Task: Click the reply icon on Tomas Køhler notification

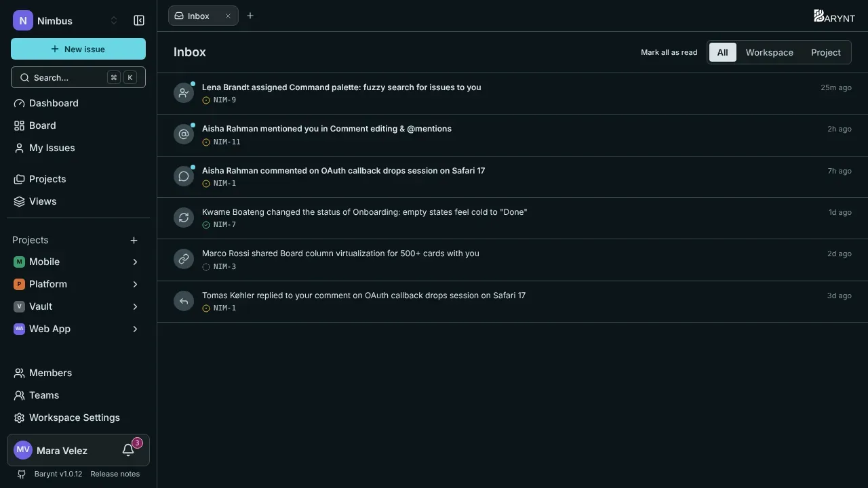Action: pos(184,301)
